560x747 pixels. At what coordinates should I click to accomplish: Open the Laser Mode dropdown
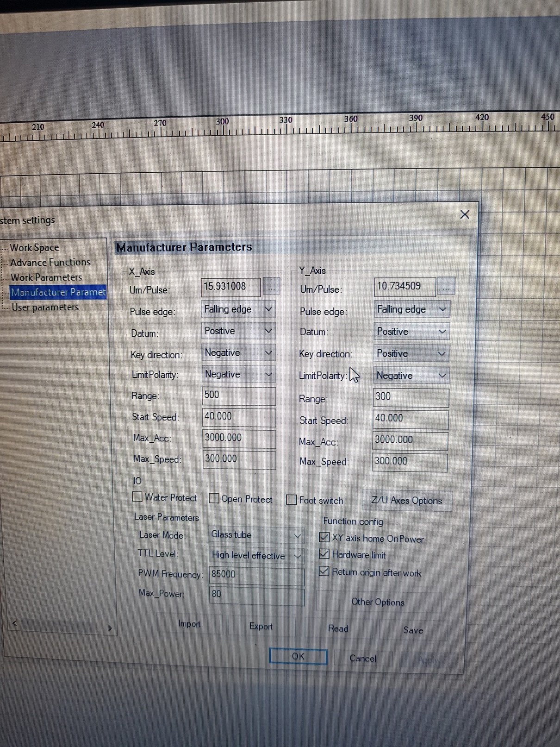[256, 535]
